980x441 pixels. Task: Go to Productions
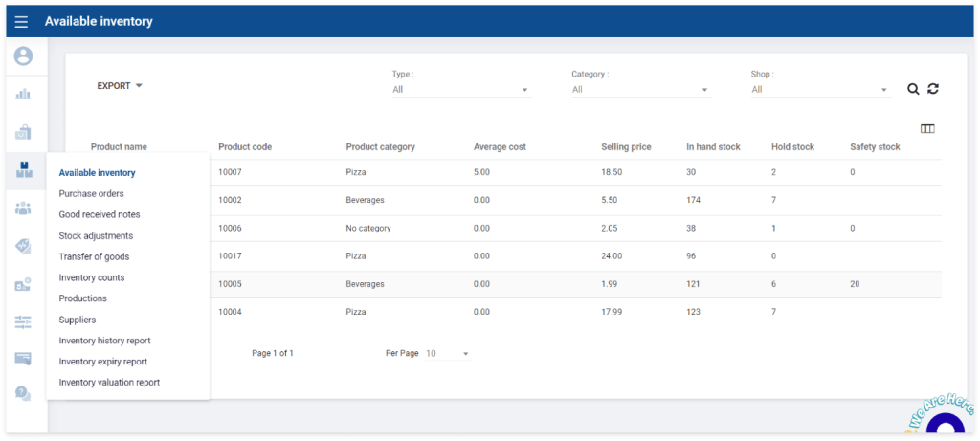point(82,298)
